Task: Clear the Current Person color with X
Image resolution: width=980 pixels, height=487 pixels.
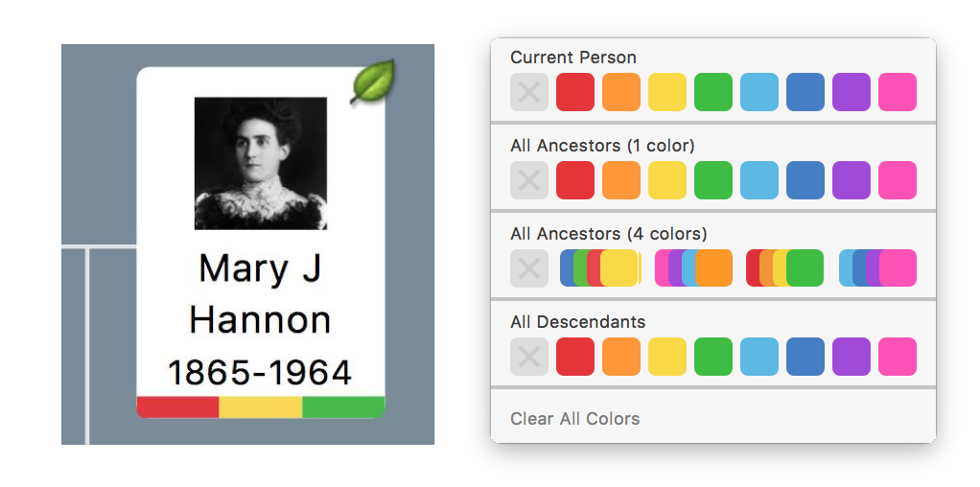Action: click(529, 92)
